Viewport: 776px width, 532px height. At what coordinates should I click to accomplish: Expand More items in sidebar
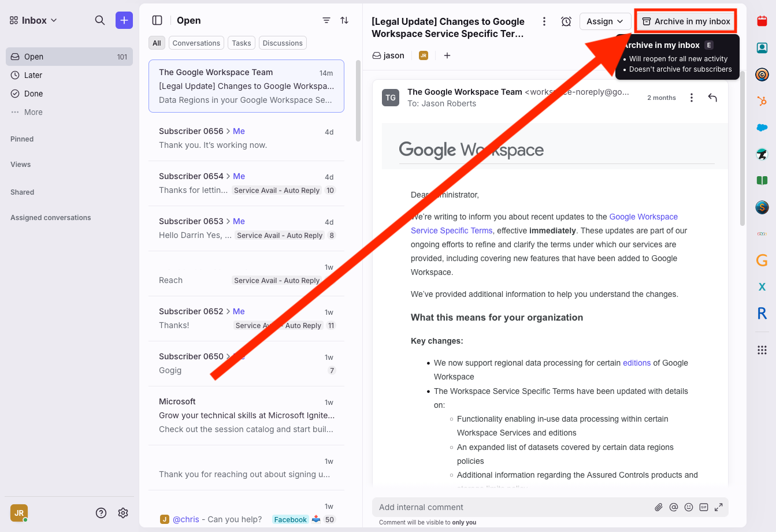point(33,112)
